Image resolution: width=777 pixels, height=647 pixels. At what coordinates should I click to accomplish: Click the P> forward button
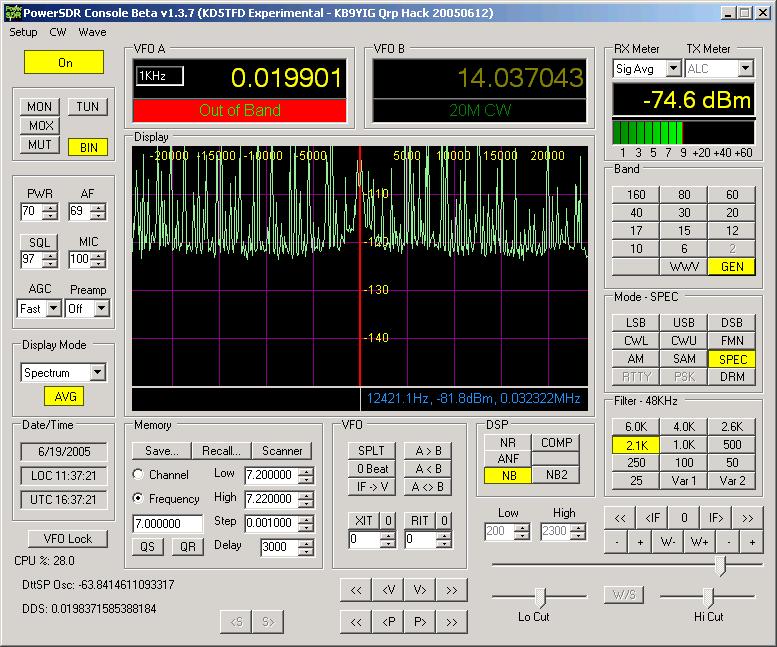420,622
